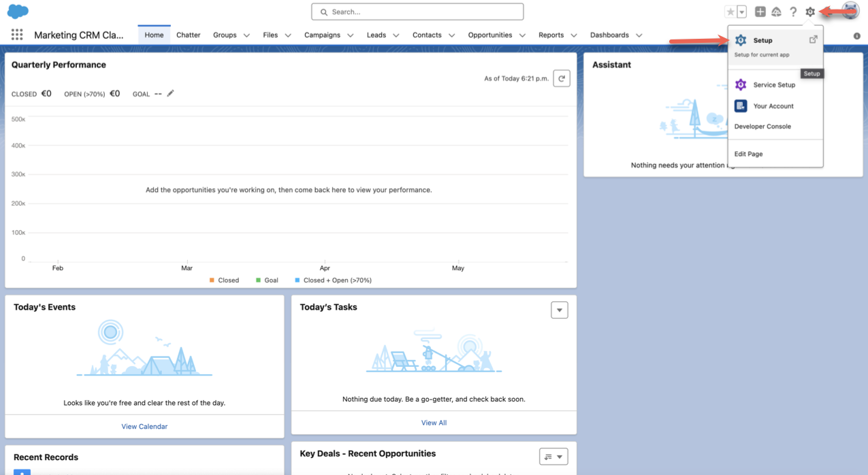Click into the global Search field
Viewport: 868px width, 475px height.
pos(417,12)
